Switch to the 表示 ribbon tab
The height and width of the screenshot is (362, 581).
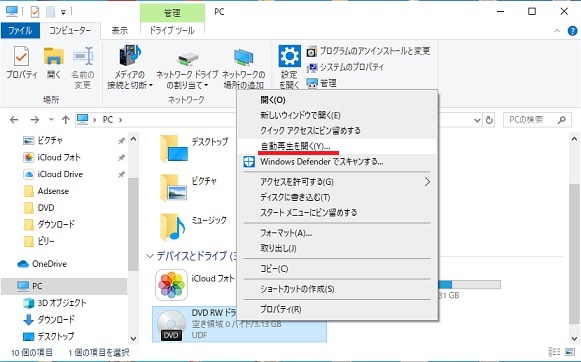click(x=120, y=31)
